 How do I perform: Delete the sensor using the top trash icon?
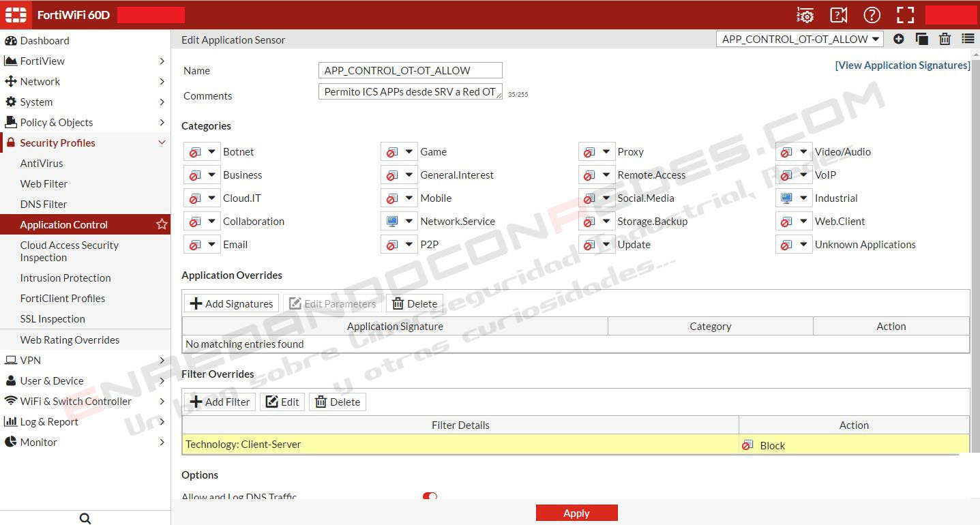(945, 40)
